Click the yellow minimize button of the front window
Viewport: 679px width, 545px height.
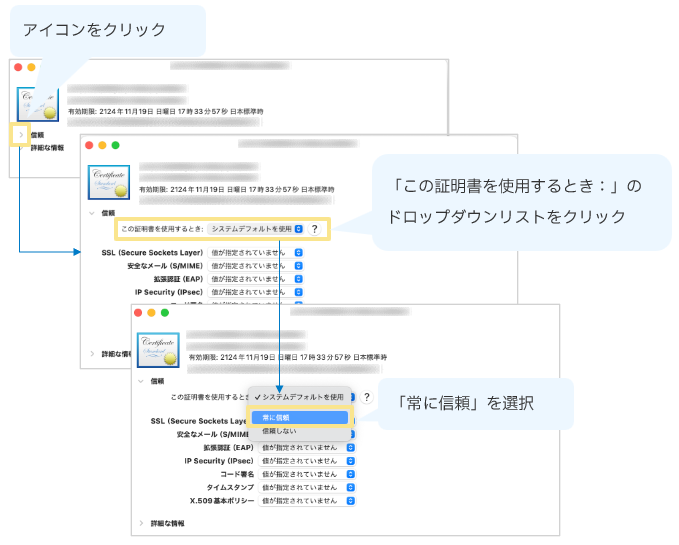[149, 313]
